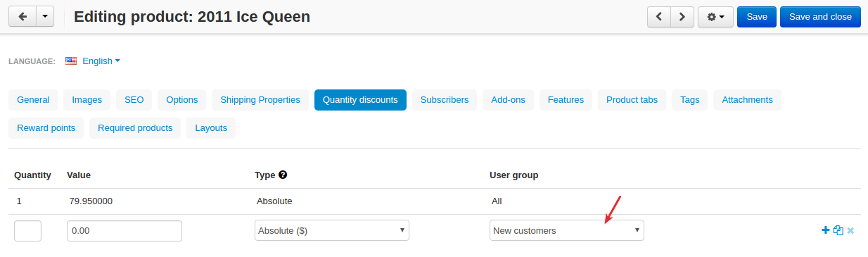Go to the Subscribers tab

[445, 100]
